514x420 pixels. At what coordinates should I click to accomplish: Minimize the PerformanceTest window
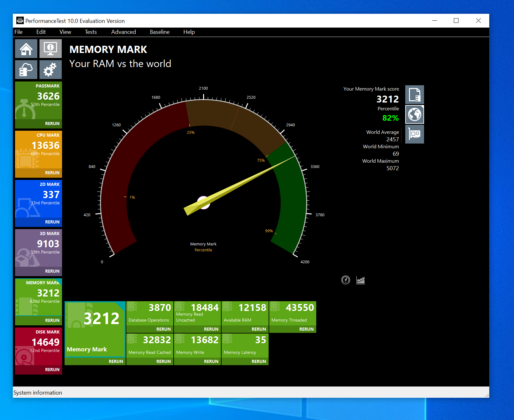pyautogui.click(x=434, y=21)
